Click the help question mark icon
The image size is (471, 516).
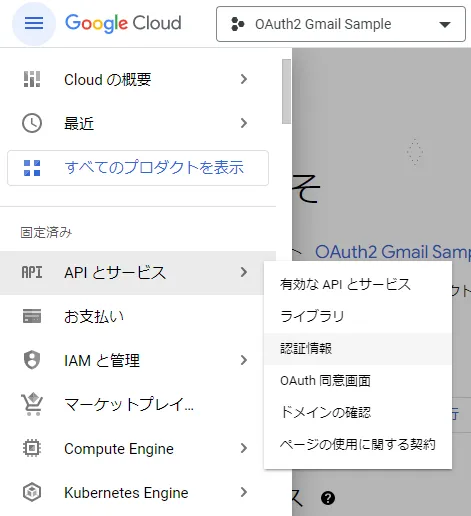pyautogui.click(x=328, y=498)
